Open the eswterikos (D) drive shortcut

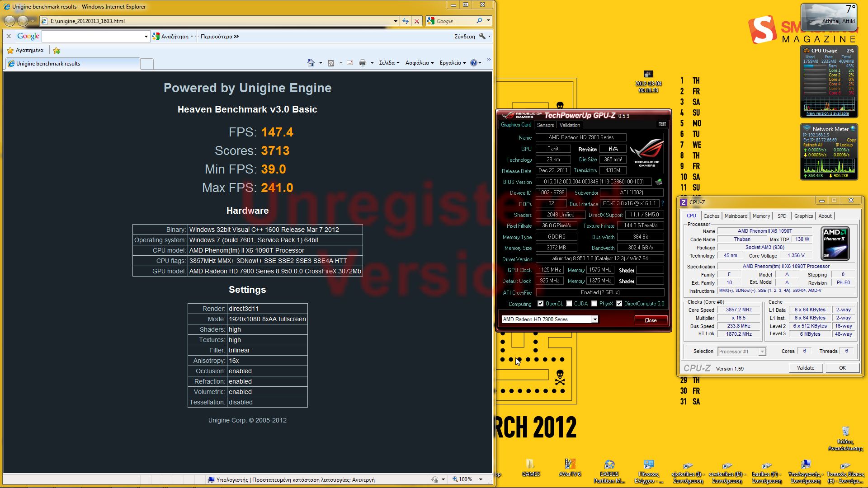(727, 473)
